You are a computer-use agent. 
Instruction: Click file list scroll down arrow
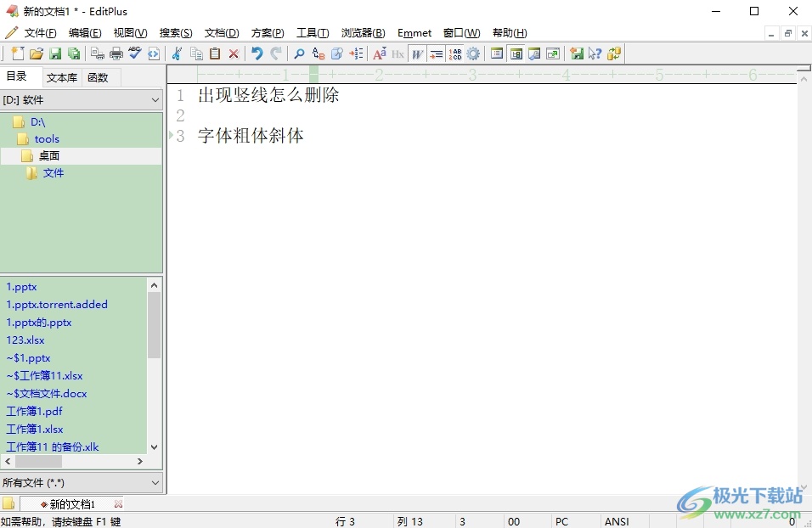(x=154, y=447)
